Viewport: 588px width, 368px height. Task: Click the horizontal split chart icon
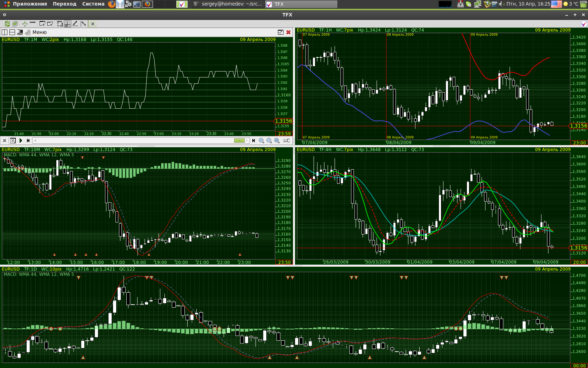tap(12, 32)
